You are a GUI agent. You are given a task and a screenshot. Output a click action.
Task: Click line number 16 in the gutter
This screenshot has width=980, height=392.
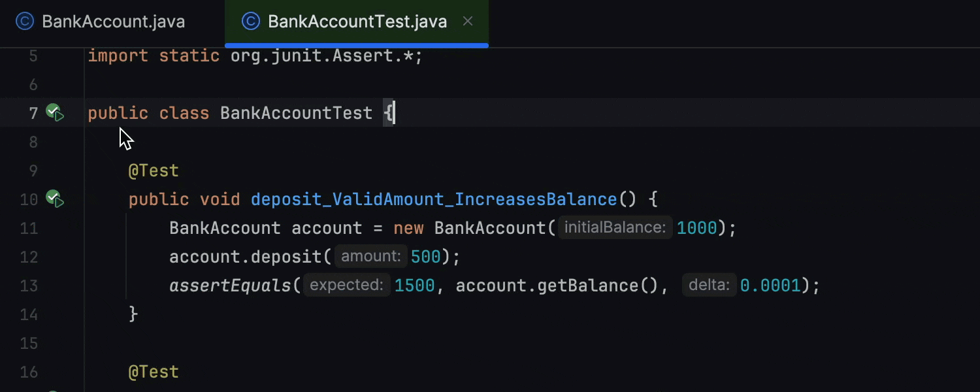(29, 372)
